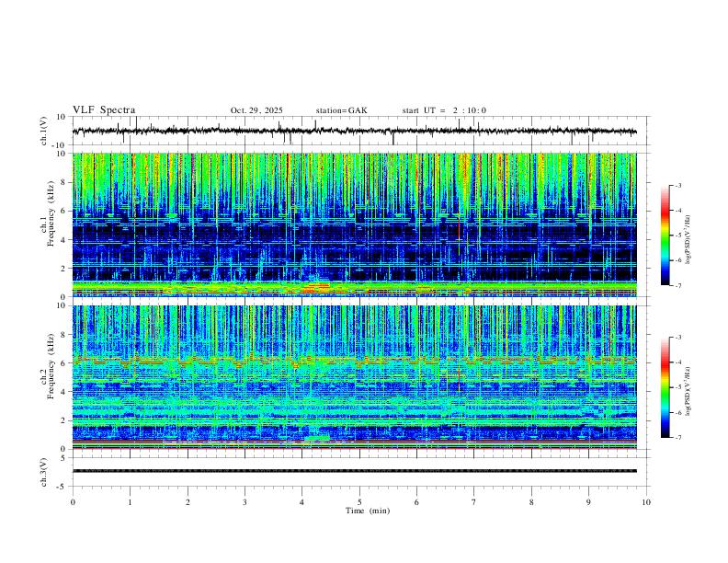Screen dimensions: 728x563
Task: Click the ch.2 "Frequency (kHz)" axis label
Action: click(x=51, y=366)
